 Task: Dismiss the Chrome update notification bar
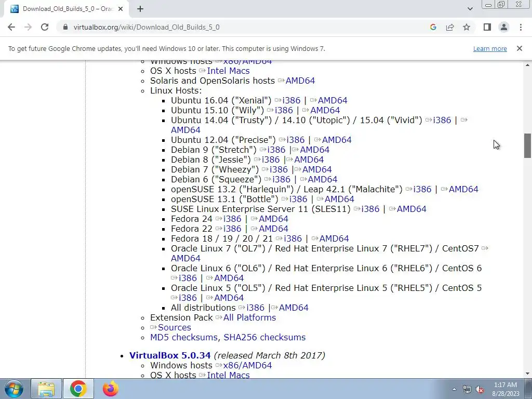tap(519, 48)
